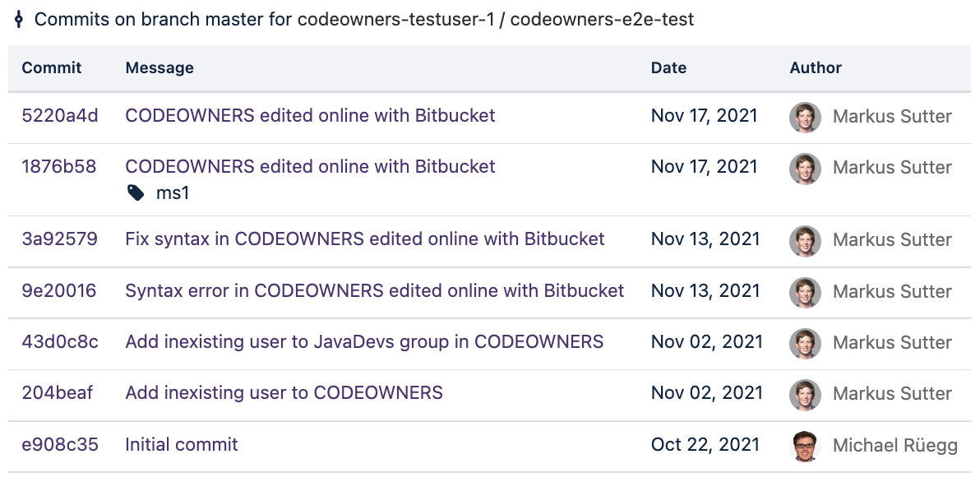Viewport: 980px width, 482px height.
Task: Open commit 5220a4d
Action: click(x=59, y=116)
